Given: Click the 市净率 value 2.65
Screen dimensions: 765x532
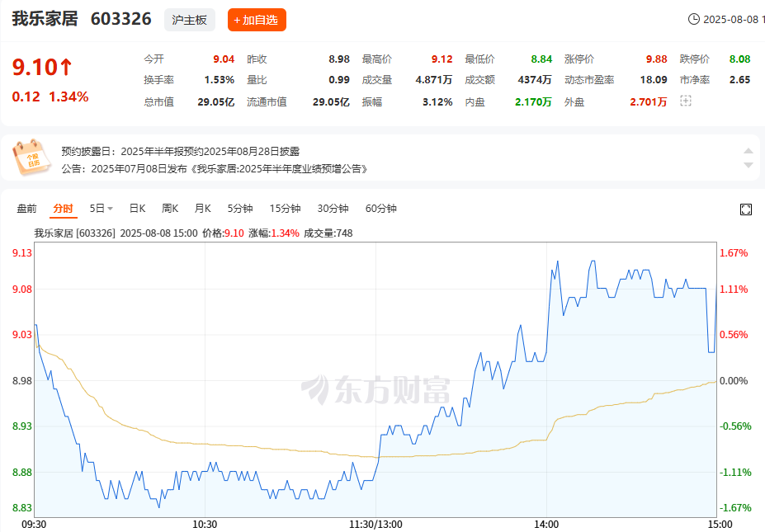Looking at the screenshot, I should 740,79.
